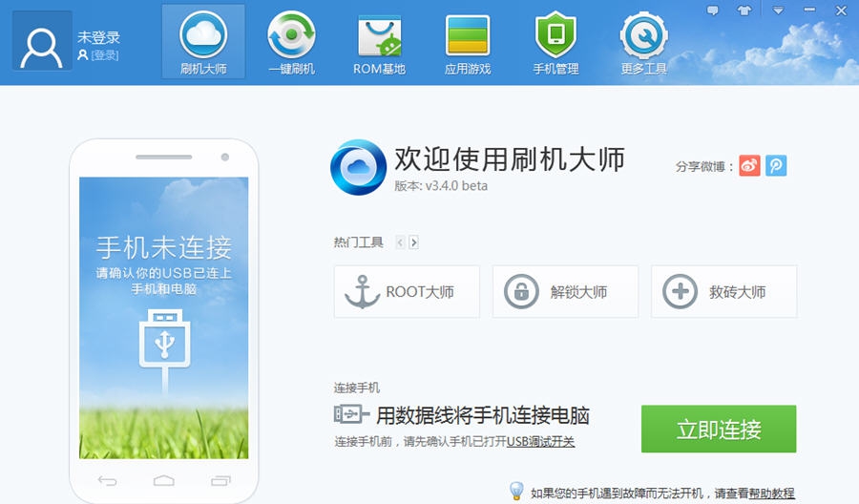This screenshot has width=859, height=504.
Task: Open 更多工具 wrench tab
Action: click(x=643, y=42)
